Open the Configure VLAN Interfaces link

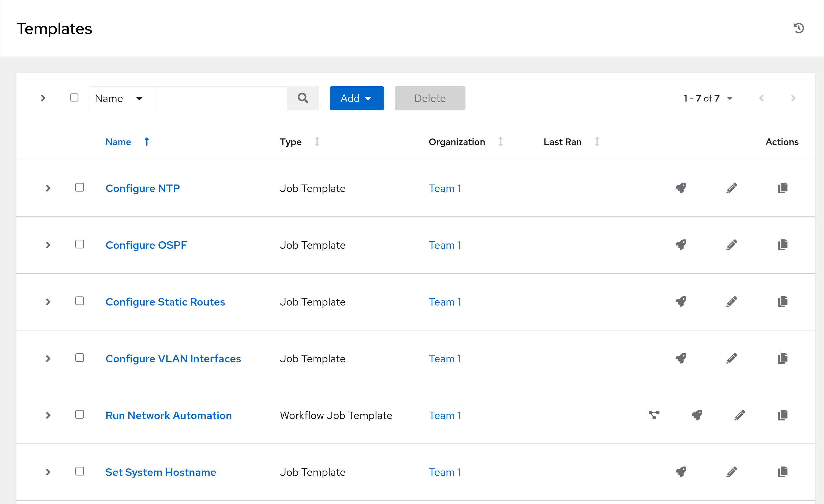pos(173,359)
